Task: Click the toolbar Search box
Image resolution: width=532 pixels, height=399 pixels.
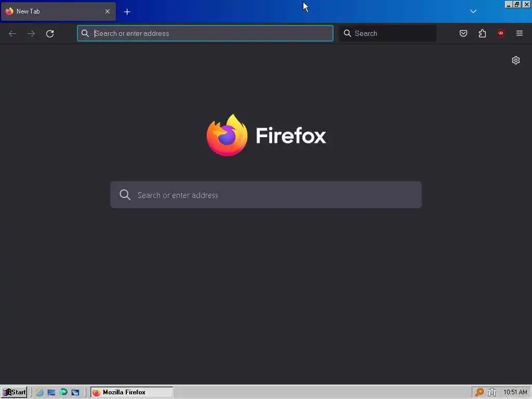Action: (388, 33)
